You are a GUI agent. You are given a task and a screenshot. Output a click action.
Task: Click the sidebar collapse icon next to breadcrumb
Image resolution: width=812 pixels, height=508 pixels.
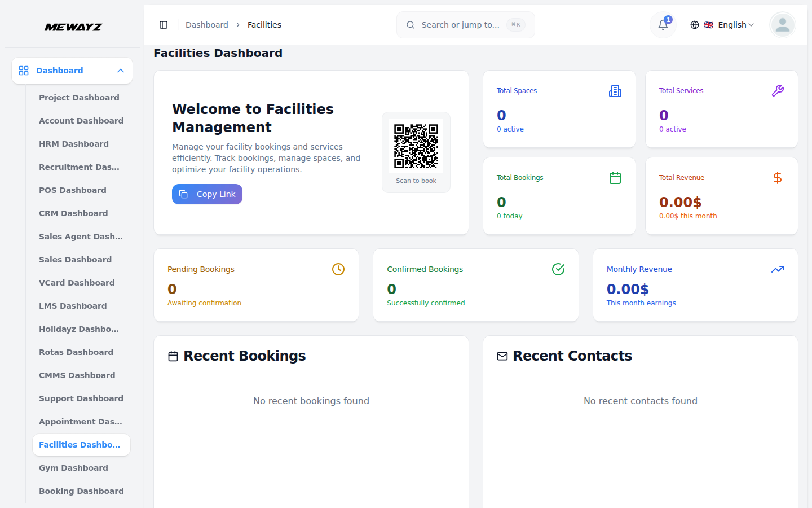[x=164, y=25]
